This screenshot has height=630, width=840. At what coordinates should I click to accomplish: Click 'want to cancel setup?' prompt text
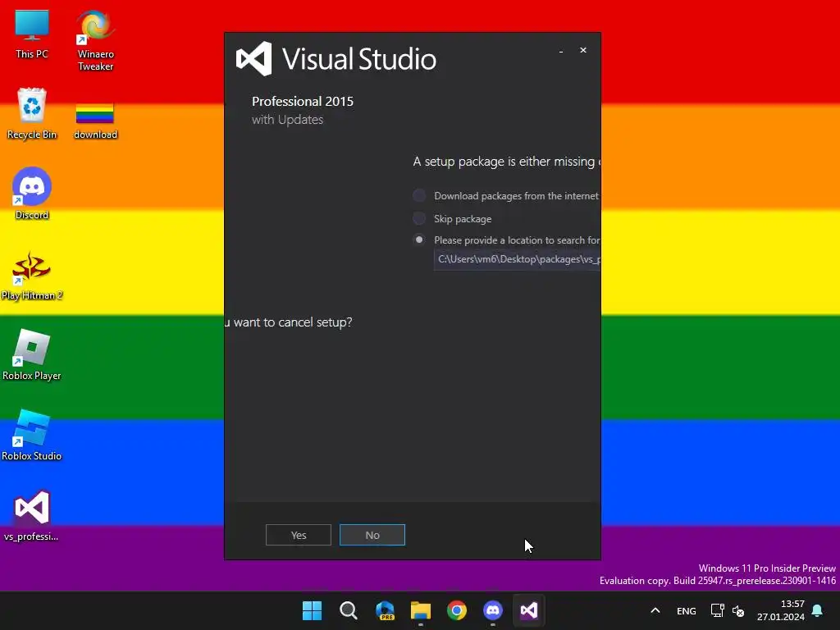(x=293, y=322)
